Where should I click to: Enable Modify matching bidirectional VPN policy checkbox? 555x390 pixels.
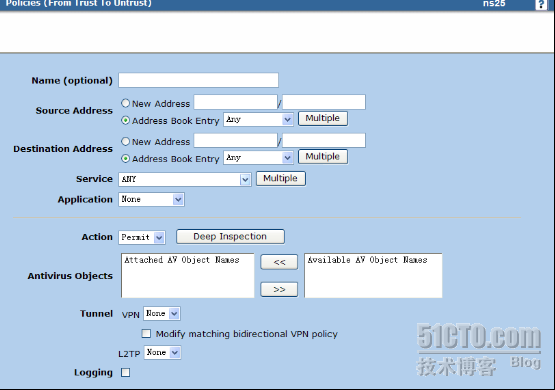[146, 333]
